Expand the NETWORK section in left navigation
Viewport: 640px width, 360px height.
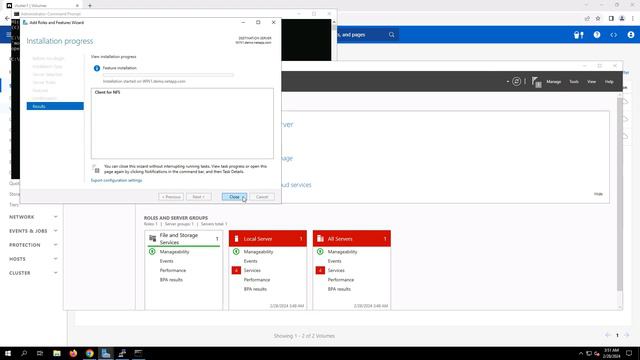coord(33,217)
